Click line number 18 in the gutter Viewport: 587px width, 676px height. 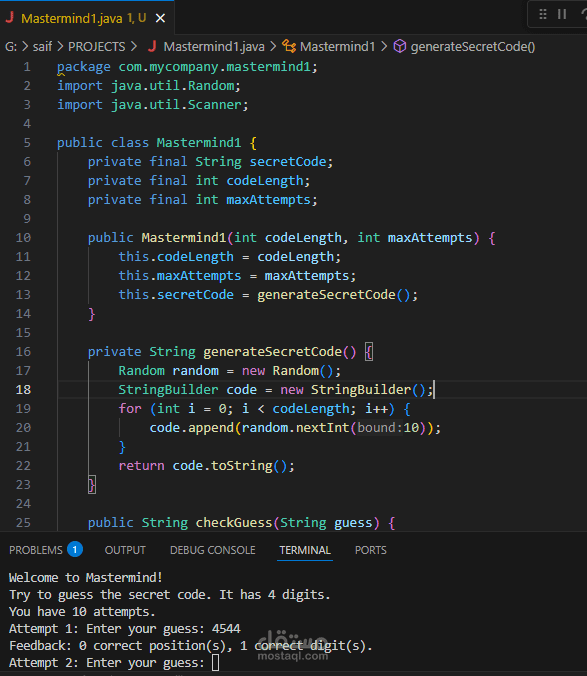pyautogui.click(x=23, y=390)
